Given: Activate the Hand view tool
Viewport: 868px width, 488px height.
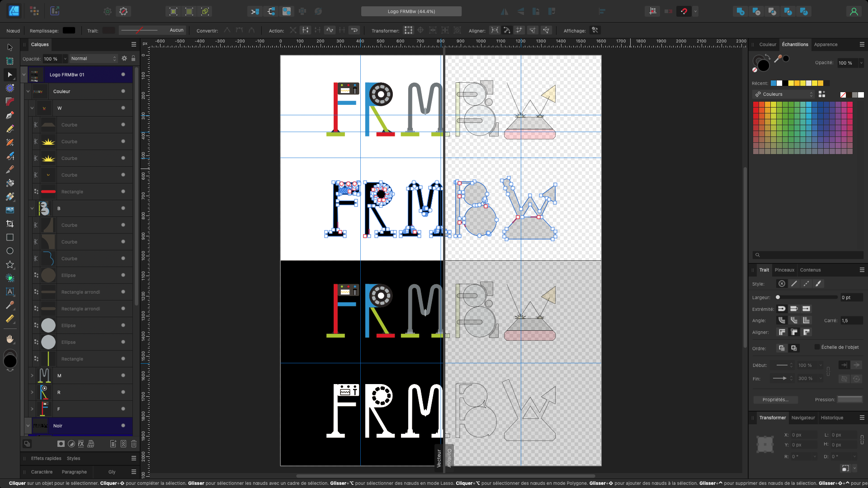Looking at the screenshot, I should (x=10, y=339).
